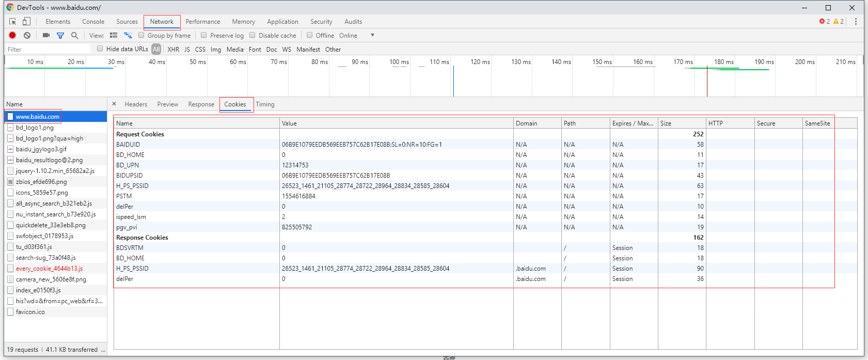
Task: Click the red error count icon
Action: [x=822, y=21]
